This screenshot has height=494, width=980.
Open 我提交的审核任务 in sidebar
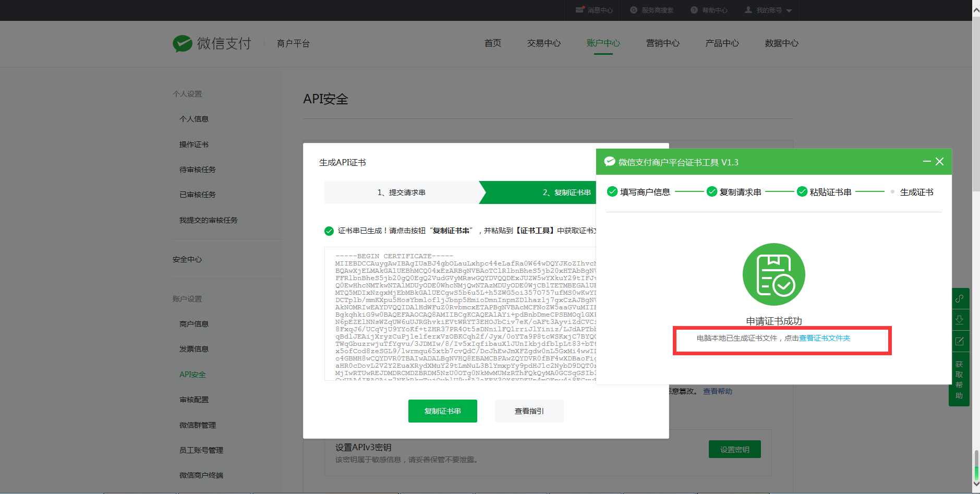[209, 220]
